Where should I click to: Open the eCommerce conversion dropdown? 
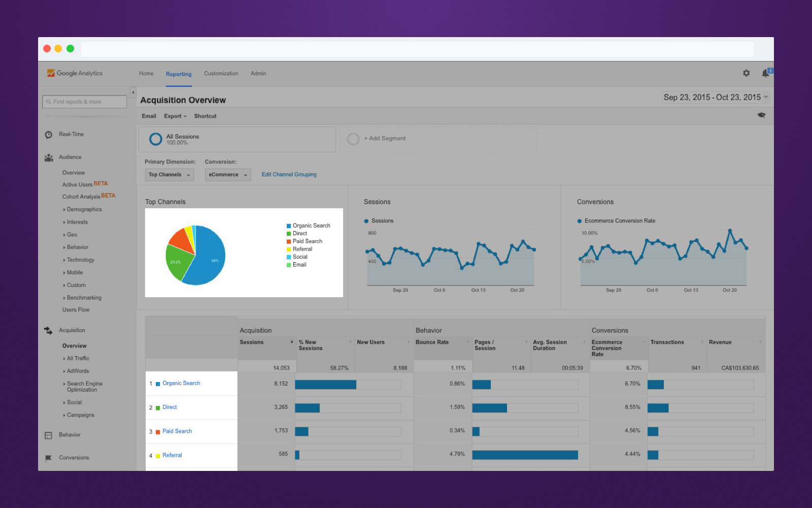pyautogui.click(x=228, y=175)
